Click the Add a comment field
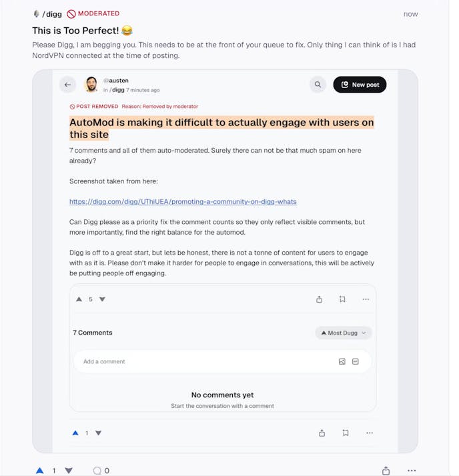 pyautogui.click(x=200, y=361)
